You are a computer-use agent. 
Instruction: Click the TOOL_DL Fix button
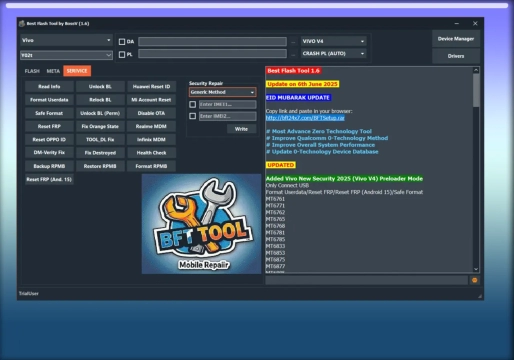pyautogui.click(x=100, y=140)
